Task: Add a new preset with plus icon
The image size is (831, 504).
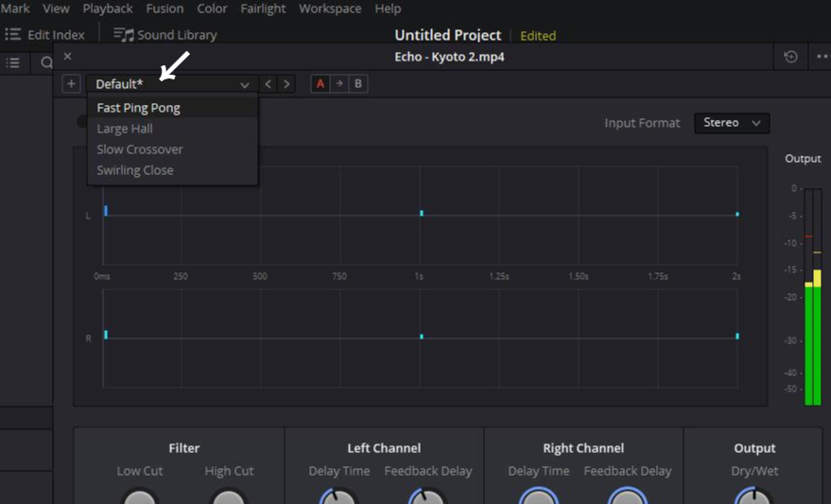Action: (x=71, y=84)
